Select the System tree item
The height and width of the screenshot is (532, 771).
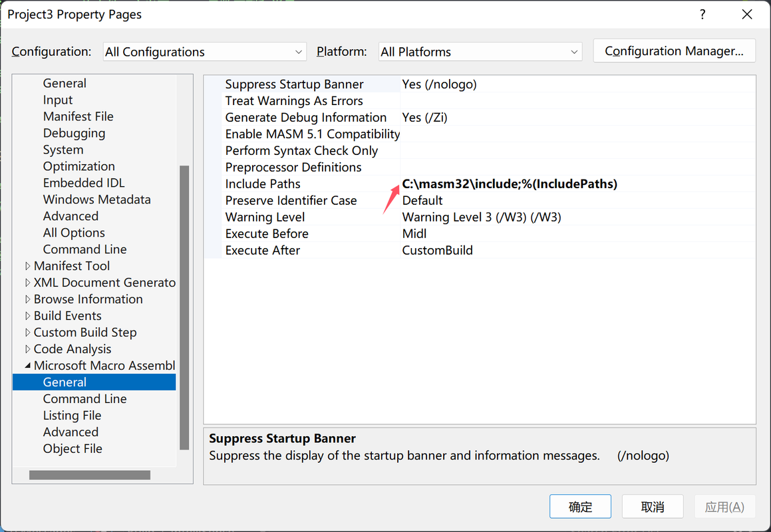[63, 150]
